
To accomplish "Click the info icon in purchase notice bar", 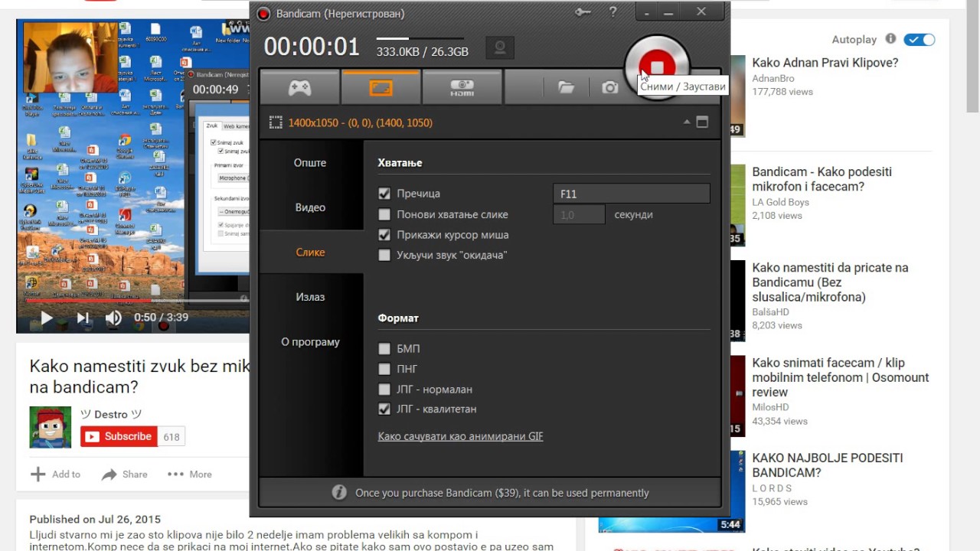I will tap(339, 493).
